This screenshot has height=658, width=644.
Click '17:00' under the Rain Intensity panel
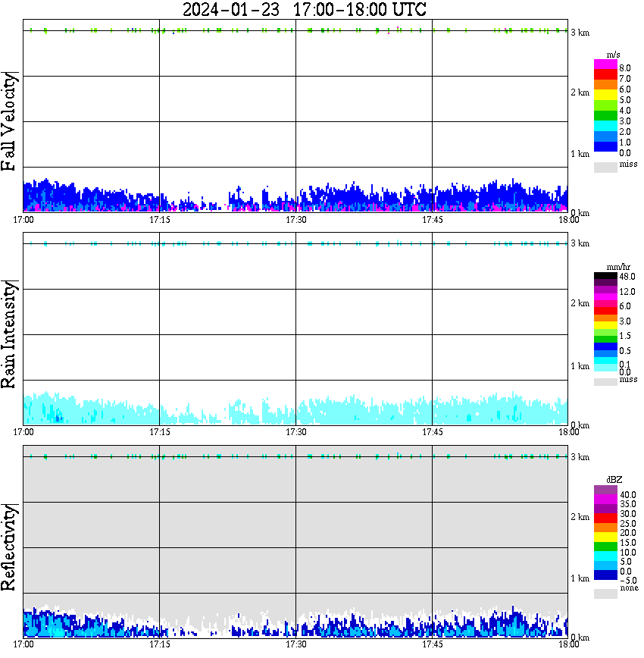click(x=23, y=432)
